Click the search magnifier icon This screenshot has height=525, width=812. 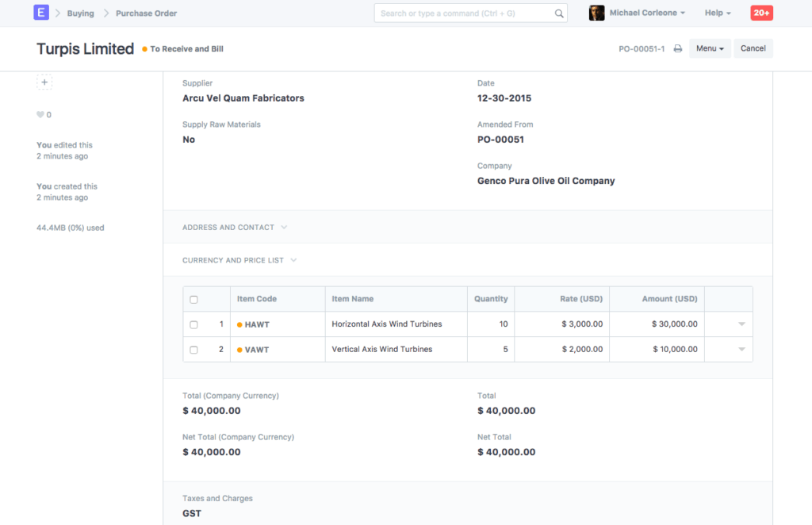559,13
